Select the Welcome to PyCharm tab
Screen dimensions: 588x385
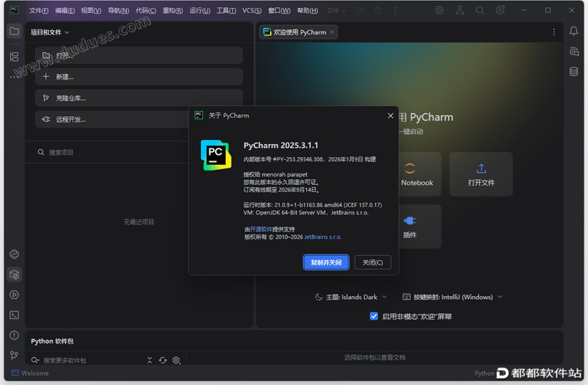click(298, 32)
